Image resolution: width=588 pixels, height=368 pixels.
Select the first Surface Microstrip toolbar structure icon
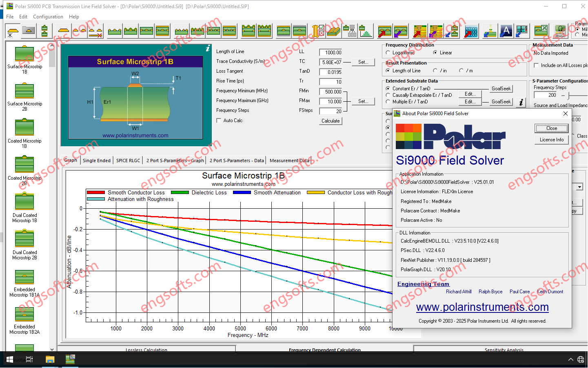point(114,31)
